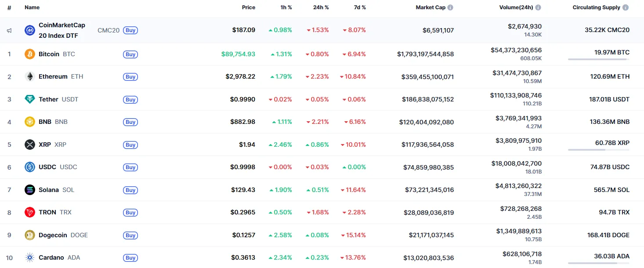This screenshot has height=268, width=644.
Task: Click the TRON coin logo
Action: pyautogui.click(x=29, y=212)
